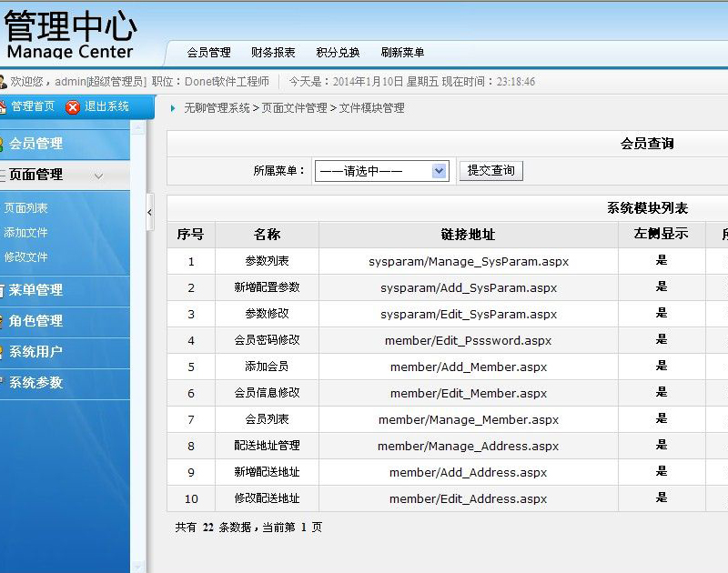728x573 pixels.
Task: Click the sidebar scrollbar up arrow
Action: [137, 129]
